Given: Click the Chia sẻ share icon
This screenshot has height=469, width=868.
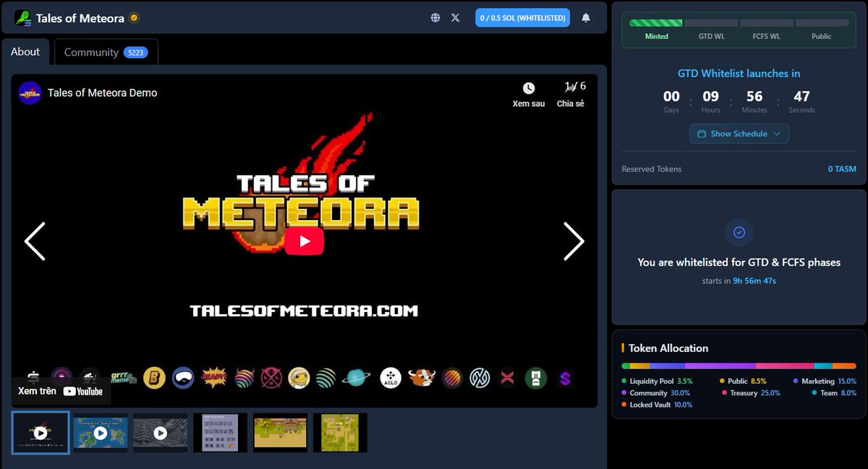Looking at the screenshot, I should 571,87.
